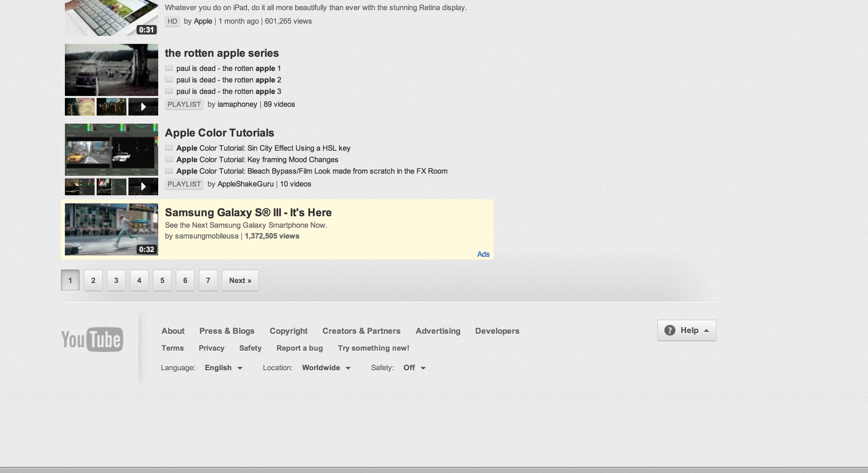The width and height of the screenshot is (868, 473).
Task: Open 'Sin City Effect Using a HSL key' video
Action: tap(263, 148)
